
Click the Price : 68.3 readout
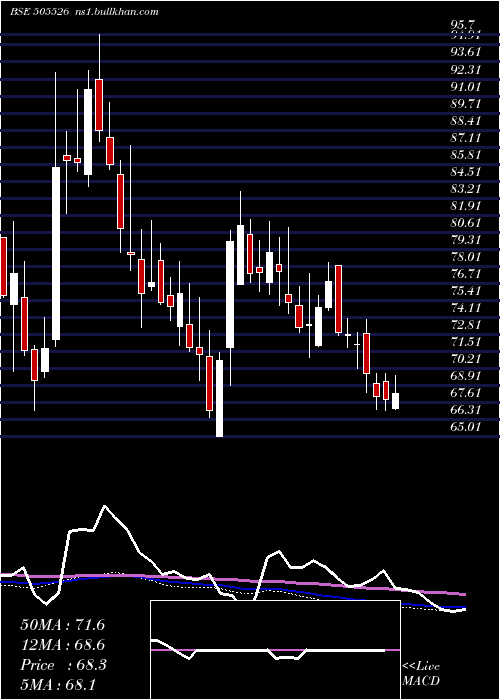pyautogui.click(x=63, y=665)
